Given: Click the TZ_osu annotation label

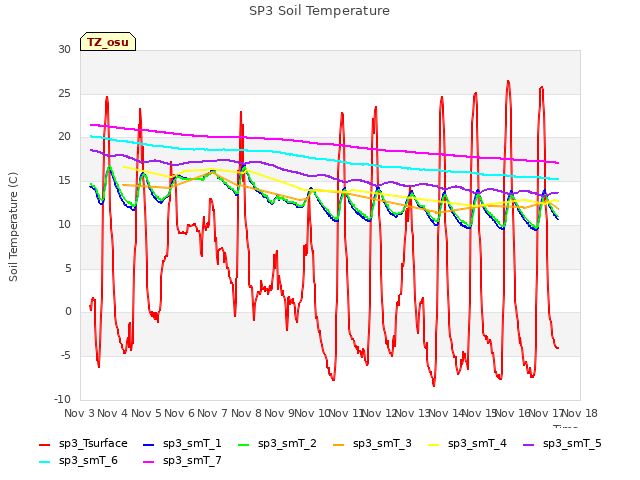Looking at the screenshot, I should [108, 42].
